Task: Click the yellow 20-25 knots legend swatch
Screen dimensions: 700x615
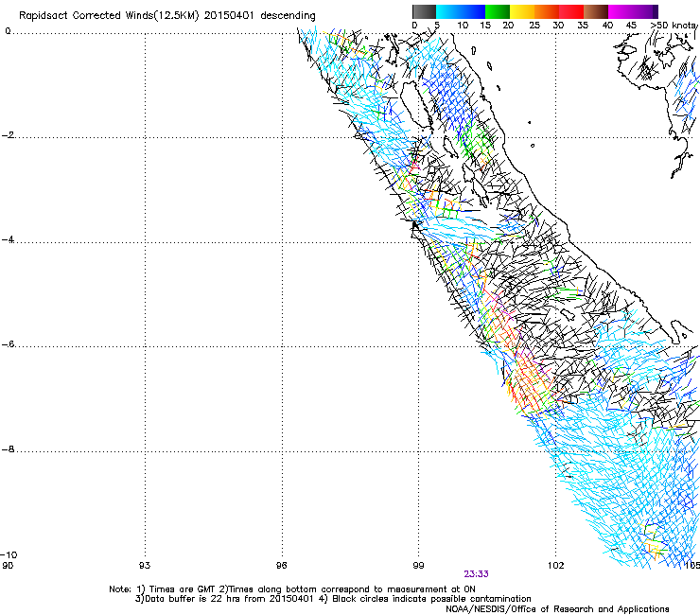Action: click(522, 11)
